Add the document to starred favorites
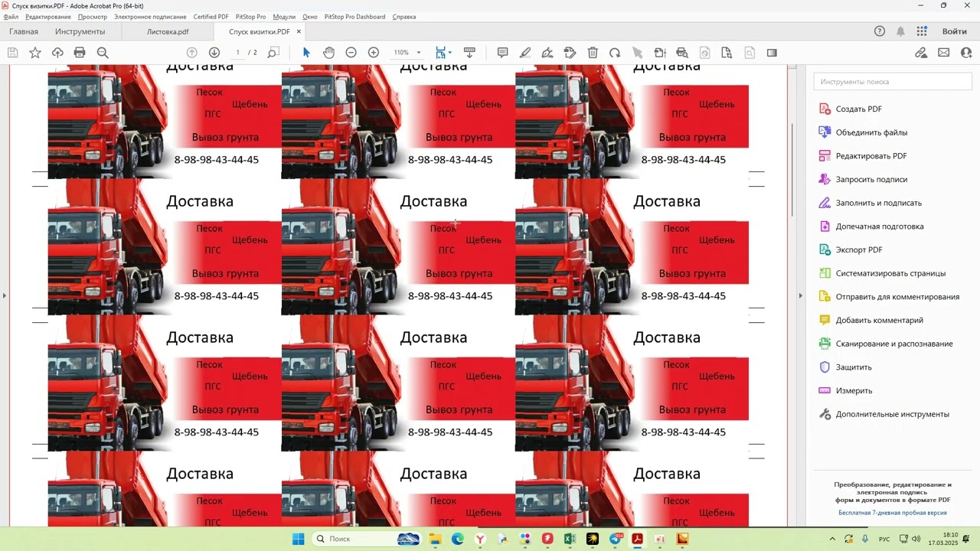 [35, 53]
